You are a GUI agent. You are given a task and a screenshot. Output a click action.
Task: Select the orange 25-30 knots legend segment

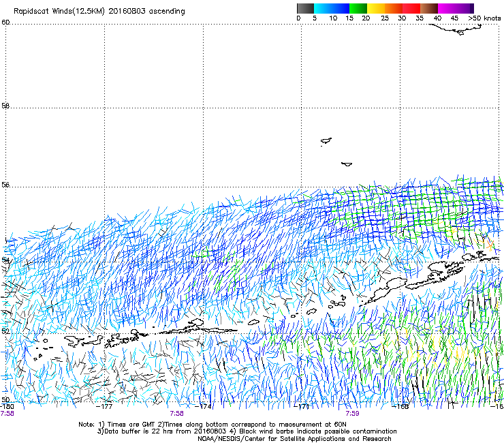tap(394, 8)
